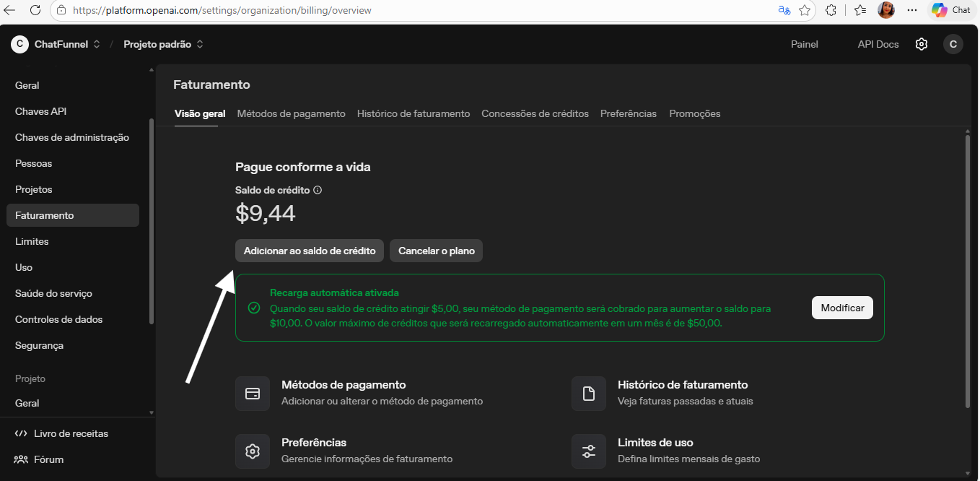Click Modificar auto-recharge button

click(x=842, y=308)
